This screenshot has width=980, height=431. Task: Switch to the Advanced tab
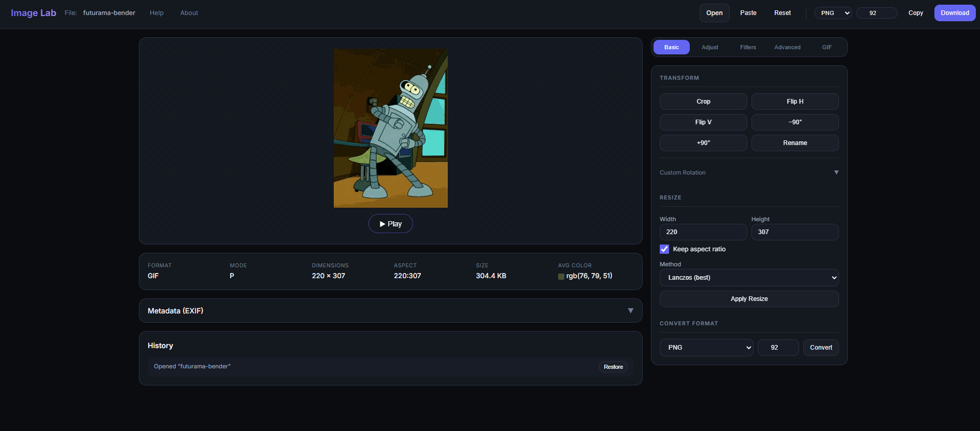pyautogui.click(x=787, y=47)
